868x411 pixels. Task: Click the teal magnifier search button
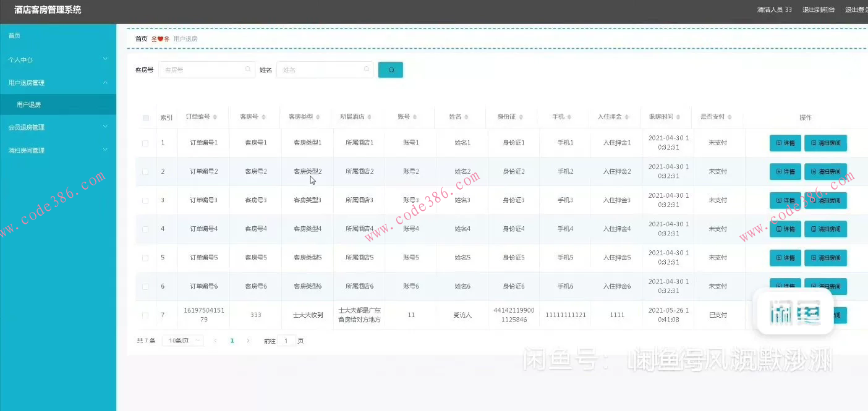[x=390, y=69]
